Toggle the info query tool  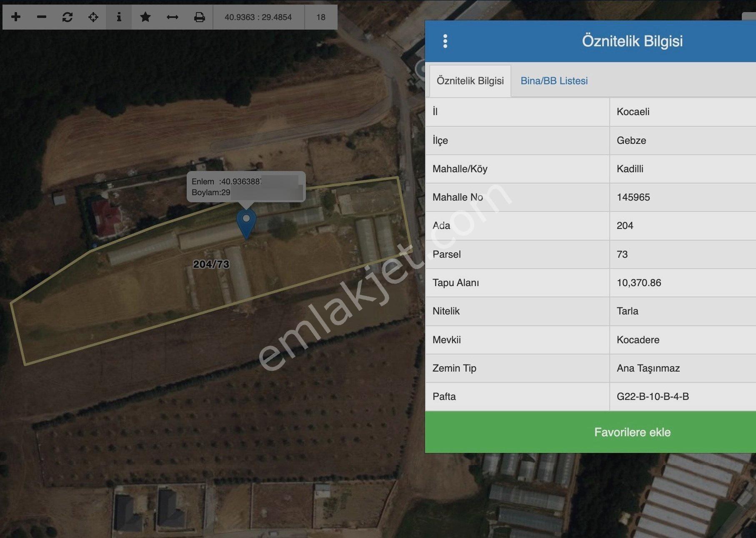coord(119,17)
